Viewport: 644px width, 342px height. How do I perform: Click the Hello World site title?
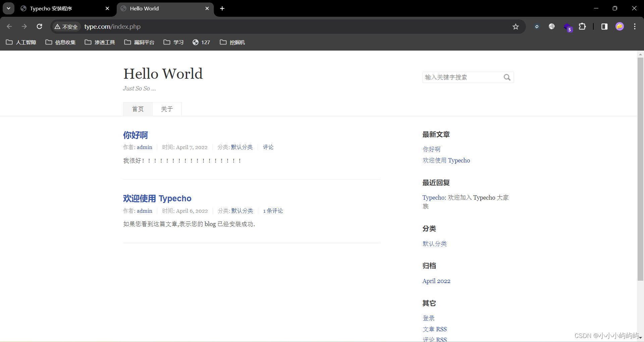163,74
